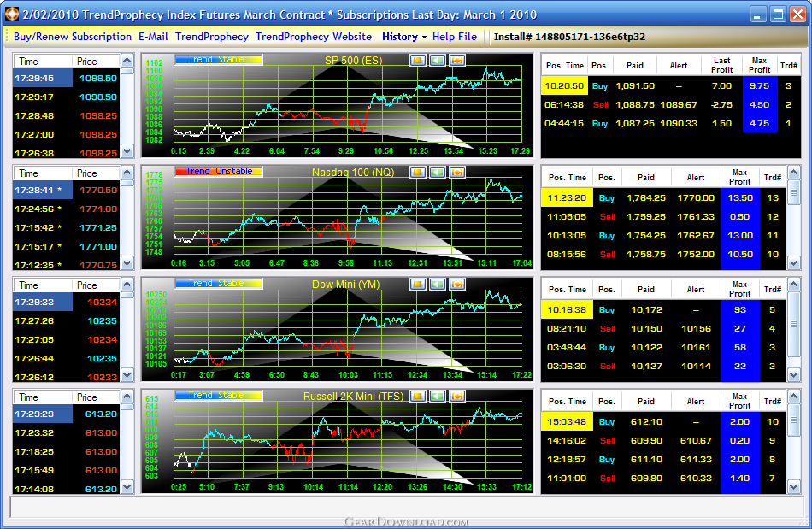The image size is (812, 529).
Task: Click Buy/Renew Subscription link
Action: click(x=73, y=37)
